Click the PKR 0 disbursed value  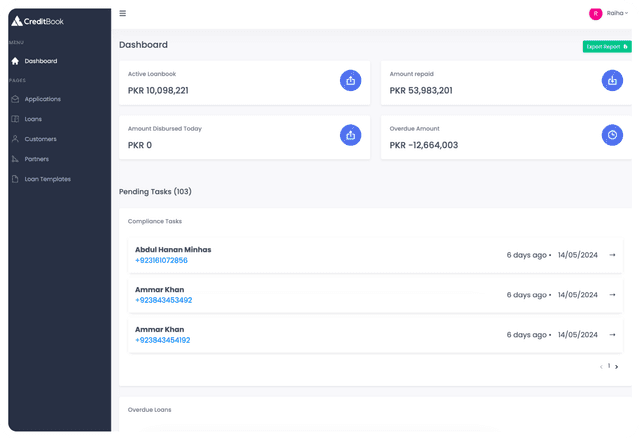pos(140,145)
